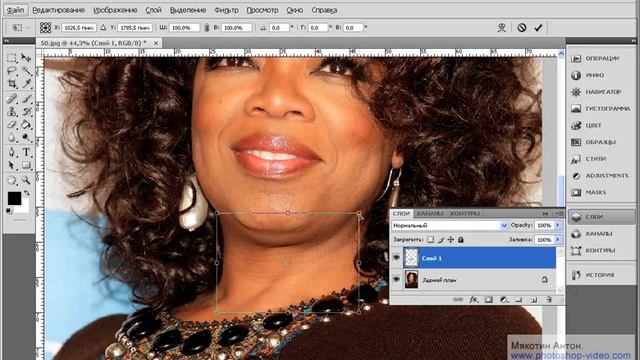Open Изображение menu
The height and width of the screenshot is (360, 640).
(x=115, y=10)
